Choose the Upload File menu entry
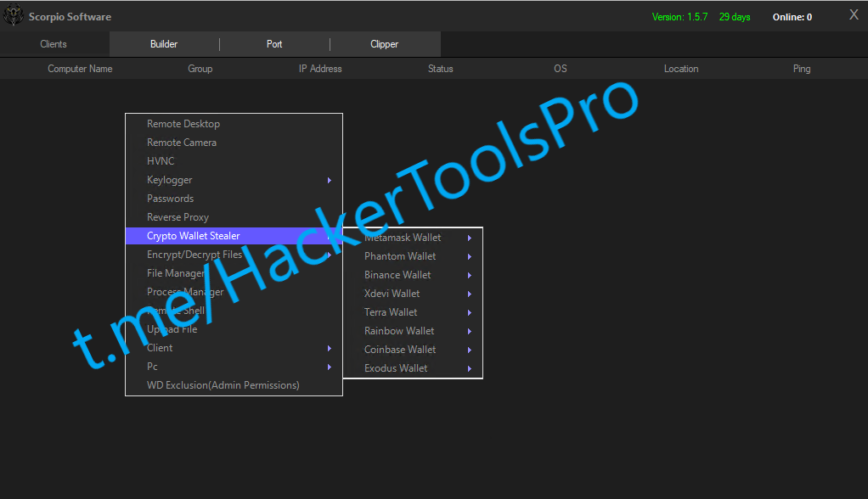The width and height of the screenshot is (868, 499). click(234, 329)
